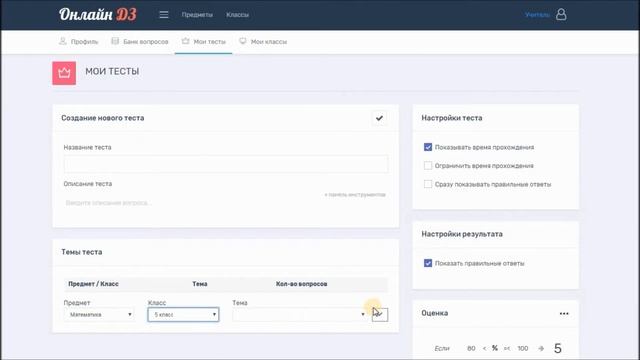
Task: Click the checkmark to save new test
Action: click(380, 118)
